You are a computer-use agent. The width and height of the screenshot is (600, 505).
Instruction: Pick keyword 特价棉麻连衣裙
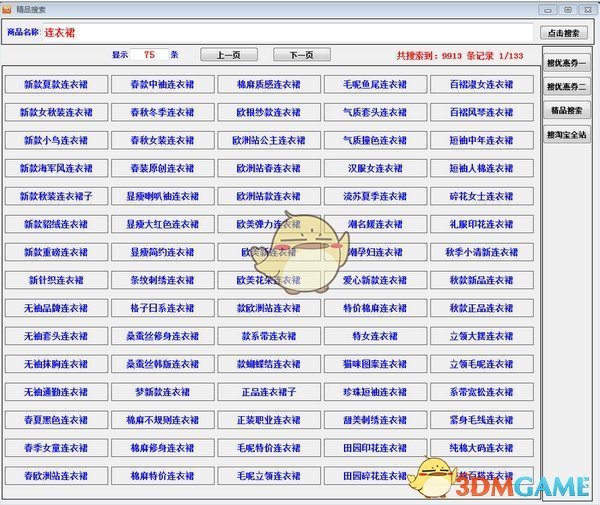[x=375, y=308]
